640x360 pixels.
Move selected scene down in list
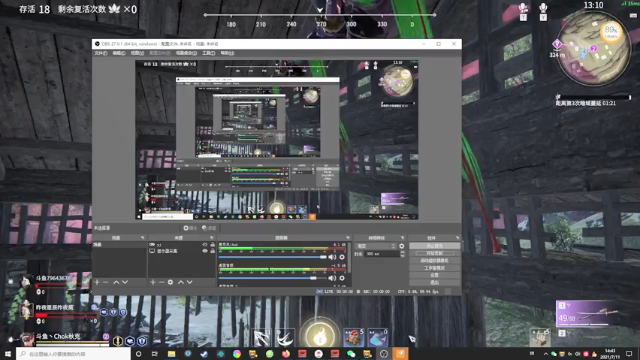[125, 282]
